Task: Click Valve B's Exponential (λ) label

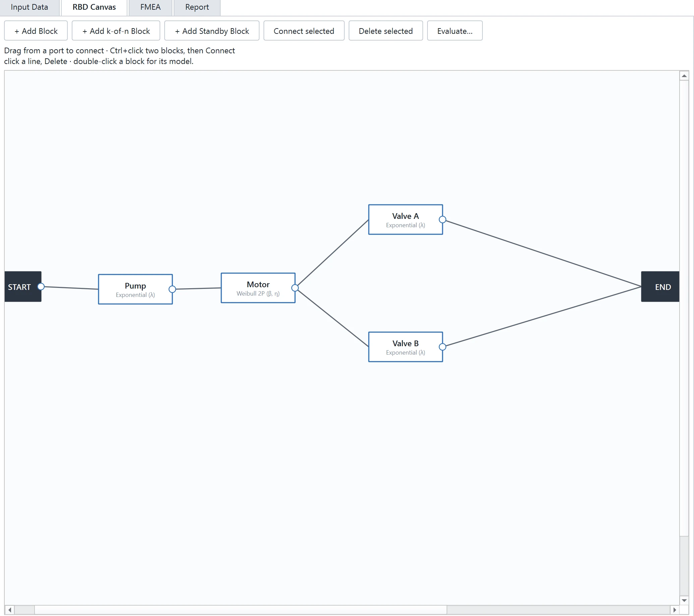Action: tap(405, 353)
